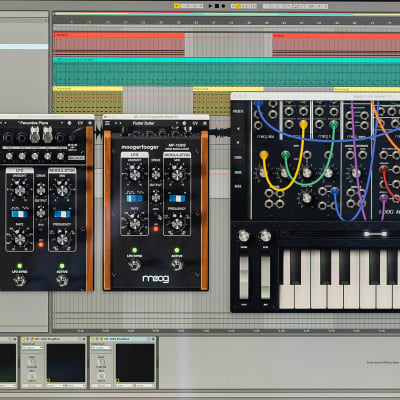Click the Frequency knob in the Flutter Butter plugin
Image resolution: width=400 pixels, height=400 pixels.
coord(177,224)
